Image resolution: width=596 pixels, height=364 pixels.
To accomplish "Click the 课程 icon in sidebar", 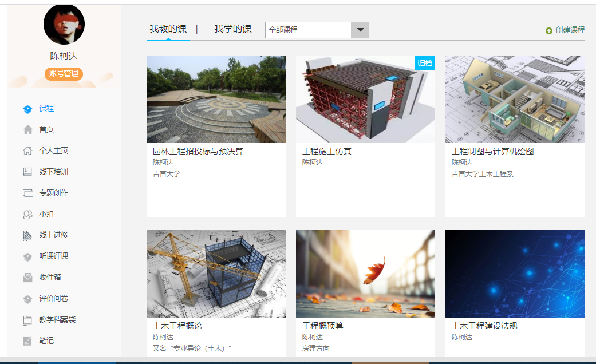I will 27,109.
